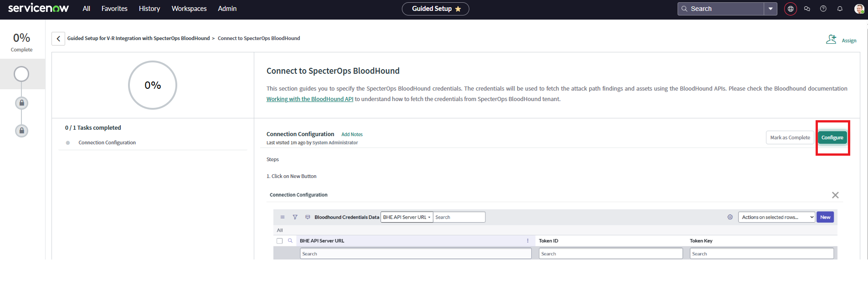This screenshot has height=295, width=868.
Task: Click the Guided Setup pill button
Action: 435,9
